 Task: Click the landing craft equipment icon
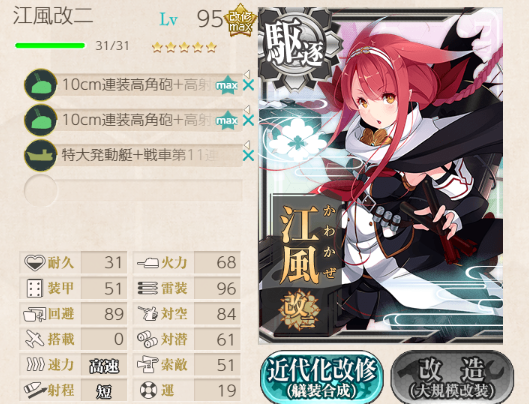(x=41, y=156)
